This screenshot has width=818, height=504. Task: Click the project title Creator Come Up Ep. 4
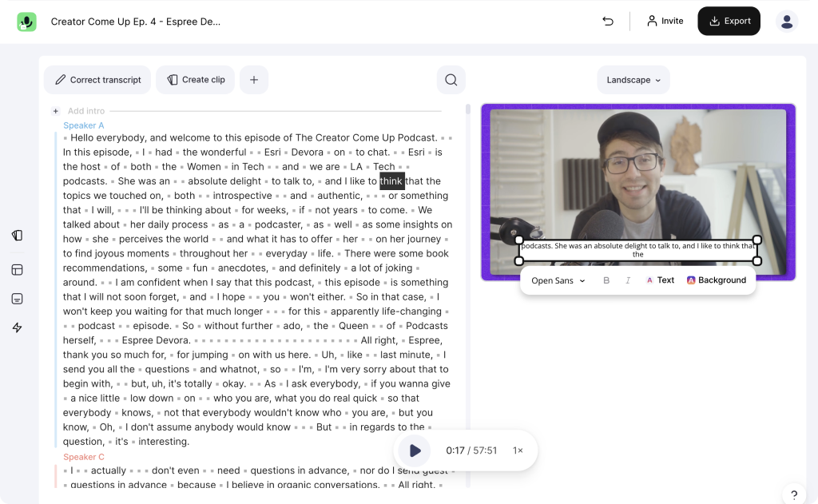click(x=136, y=22)
